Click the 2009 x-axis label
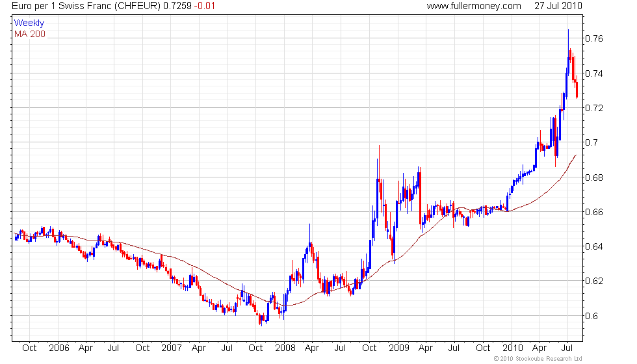 coord(399,348)
